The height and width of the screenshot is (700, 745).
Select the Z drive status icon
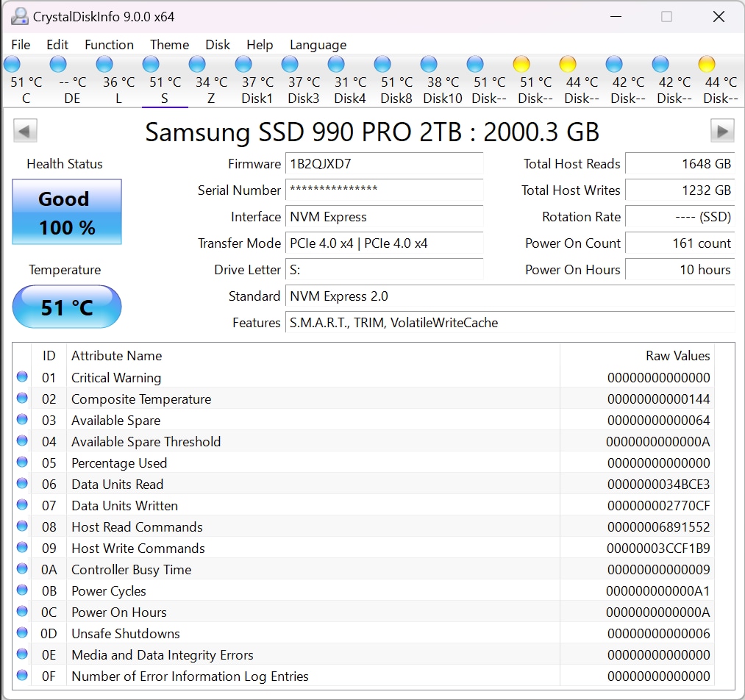pos(197,65)
